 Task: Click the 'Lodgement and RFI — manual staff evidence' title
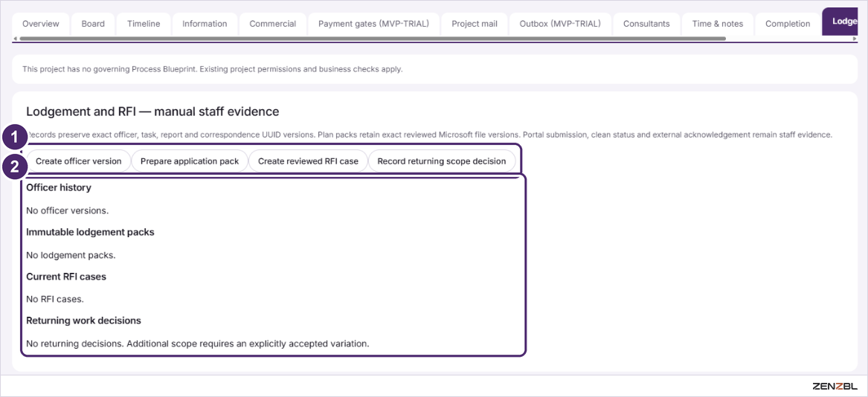pos(152,112)
